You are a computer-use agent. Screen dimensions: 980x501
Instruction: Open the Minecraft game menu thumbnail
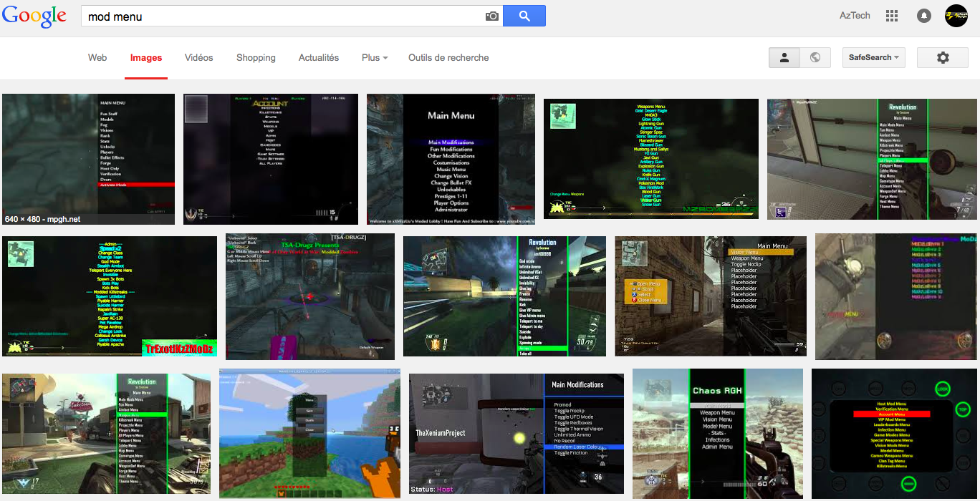tap(309, 434)
